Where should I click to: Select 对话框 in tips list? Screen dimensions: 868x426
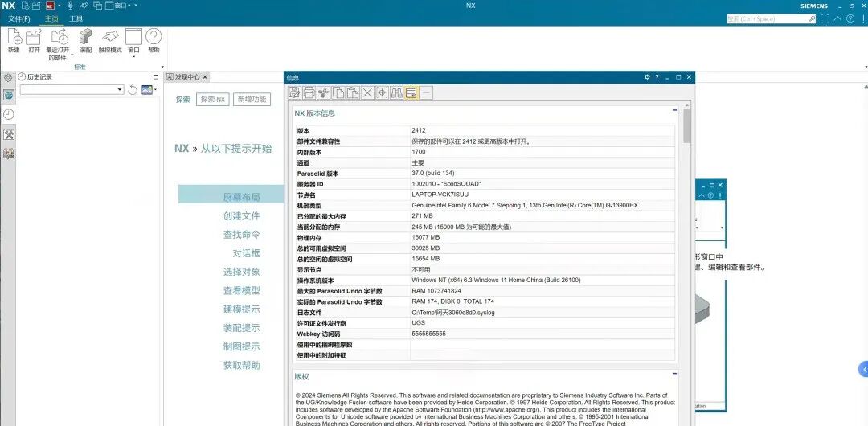pos(247,253)
